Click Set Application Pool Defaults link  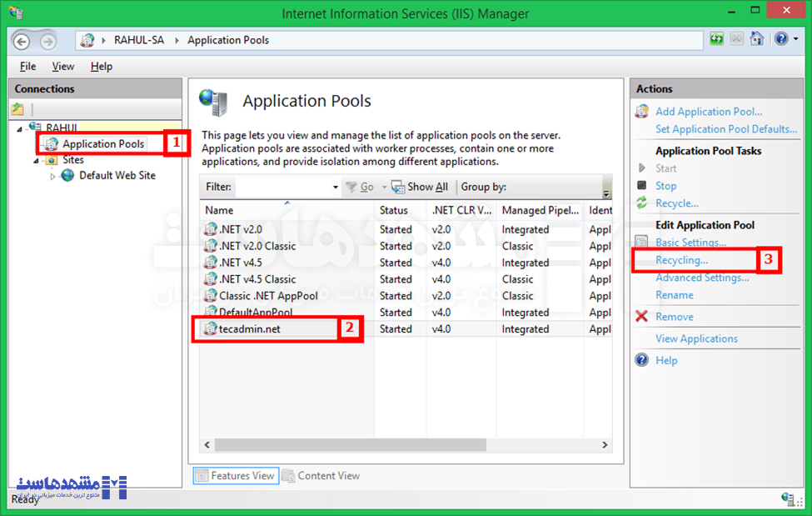726,128
